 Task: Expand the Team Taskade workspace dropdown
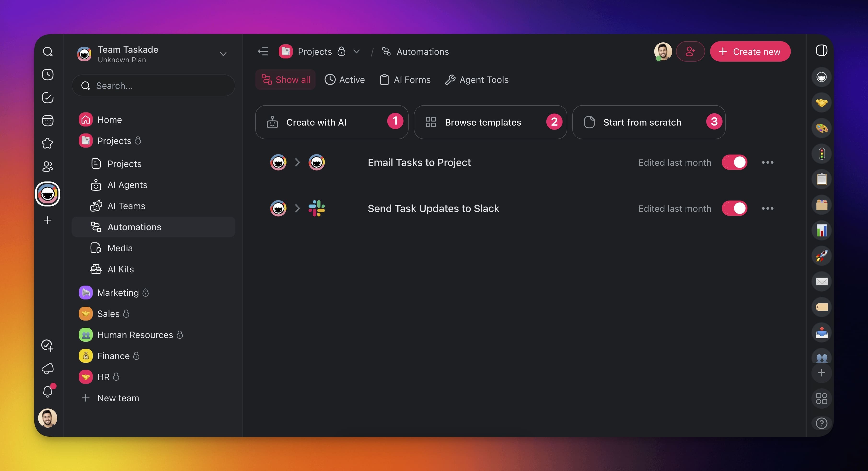pyautogui.click(x=223, y=54)
